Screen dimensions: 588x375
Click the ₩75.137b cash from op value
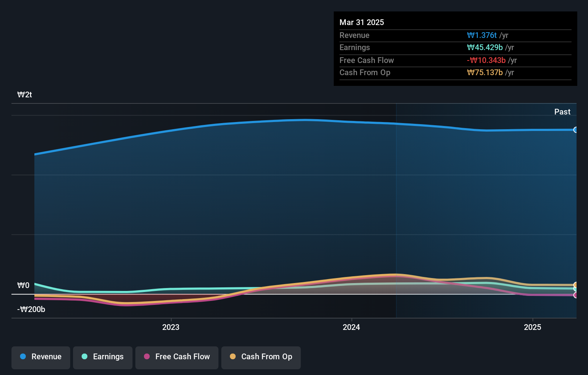[x=485, y=72]
